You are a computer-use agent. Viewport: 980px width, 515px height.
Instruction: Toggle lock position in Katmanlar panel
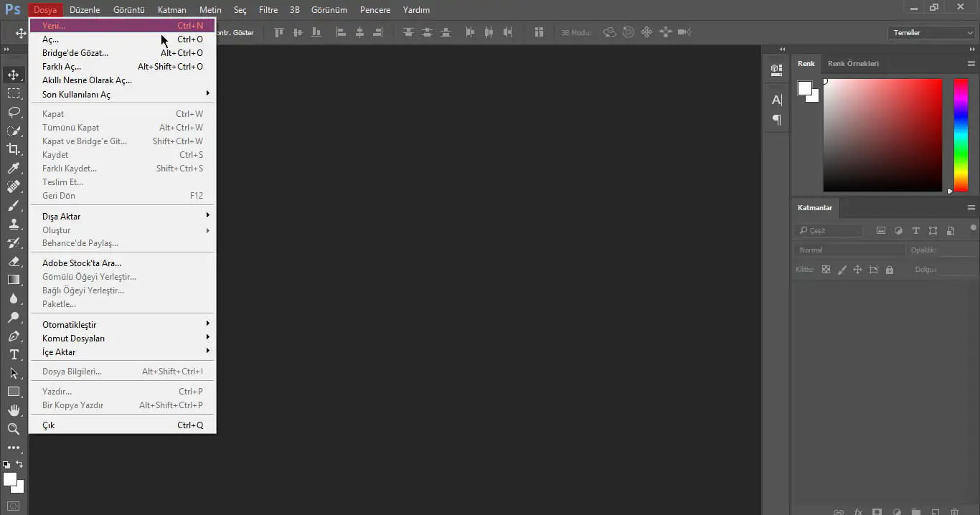coord(857,270)
